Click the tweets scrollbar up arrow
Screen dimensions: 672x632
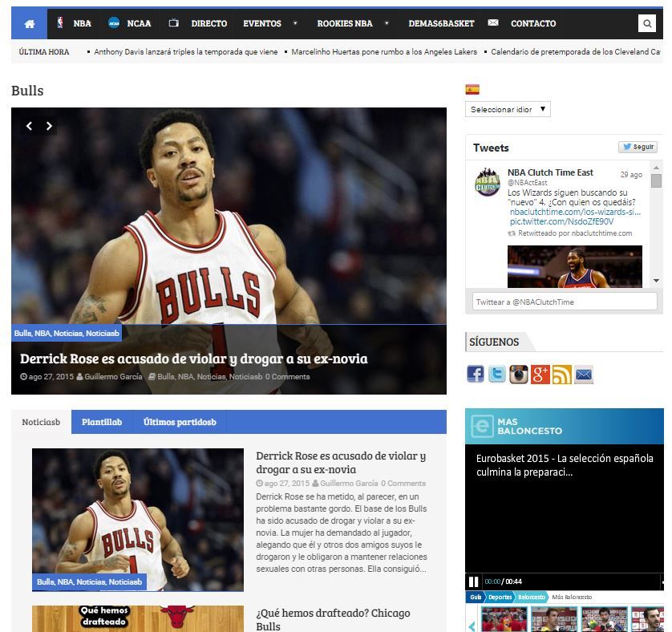coord(656,167)
